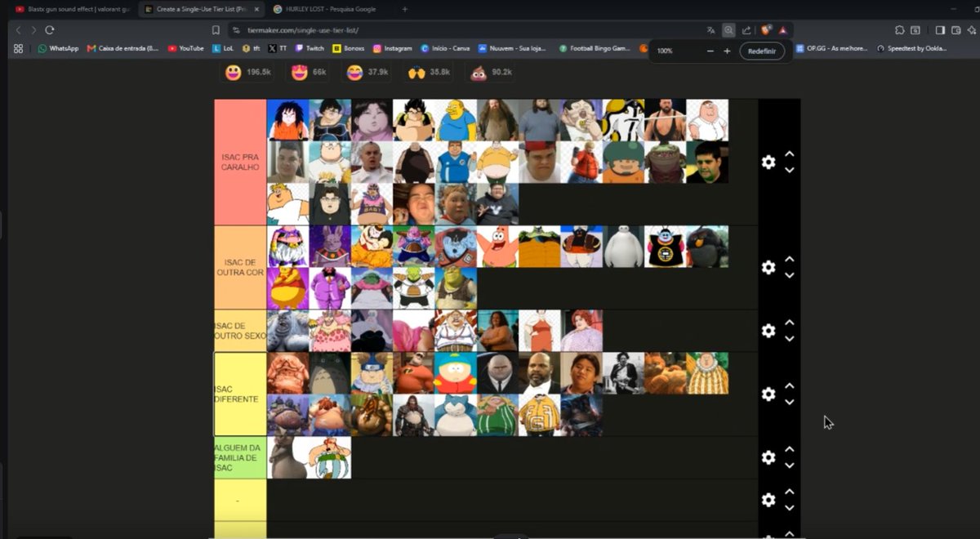Open the browser extensions puzzle icon
The image size is (980, 539).
tap(899, 29)
